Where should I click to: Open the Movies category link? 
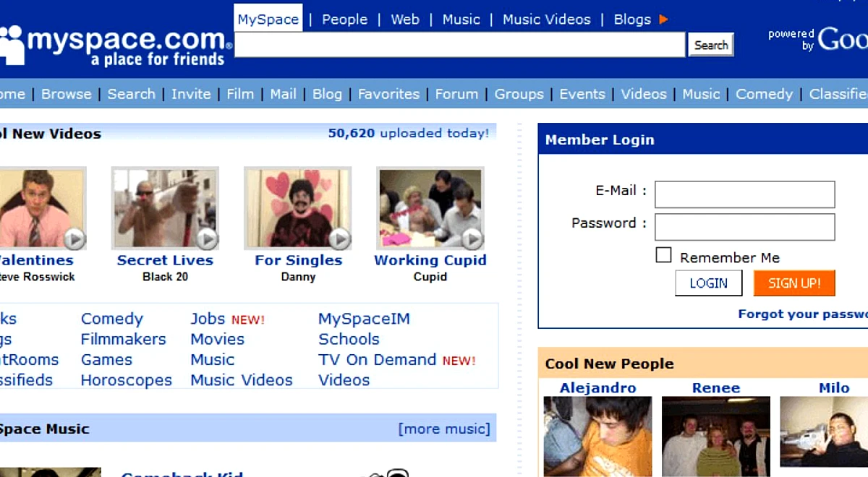click(x=218, y=339)
